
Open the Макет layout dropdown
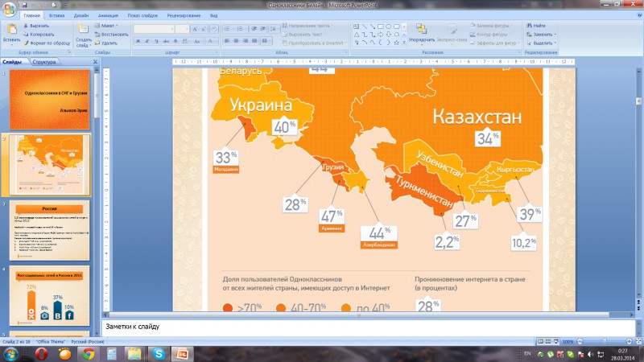click(106, 26)
